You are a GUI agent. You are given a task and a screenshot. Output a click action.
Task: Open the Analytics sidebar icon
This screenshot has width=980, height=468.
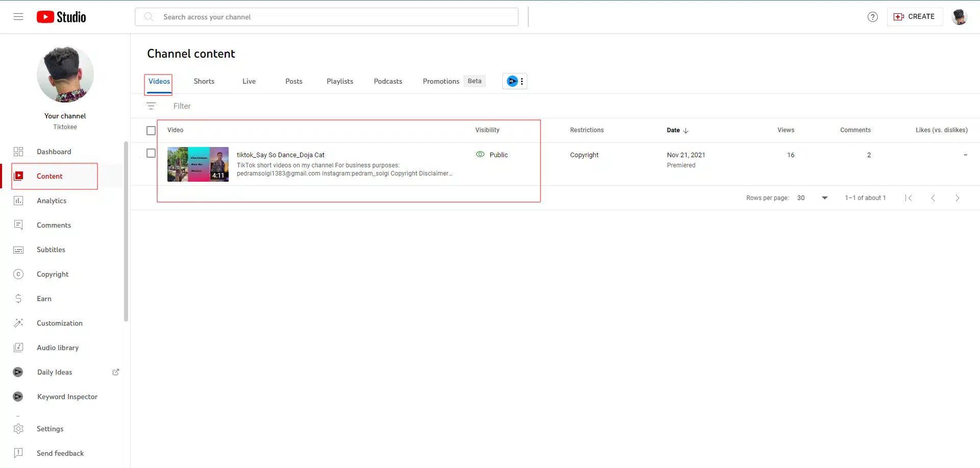tap(18, 201)
